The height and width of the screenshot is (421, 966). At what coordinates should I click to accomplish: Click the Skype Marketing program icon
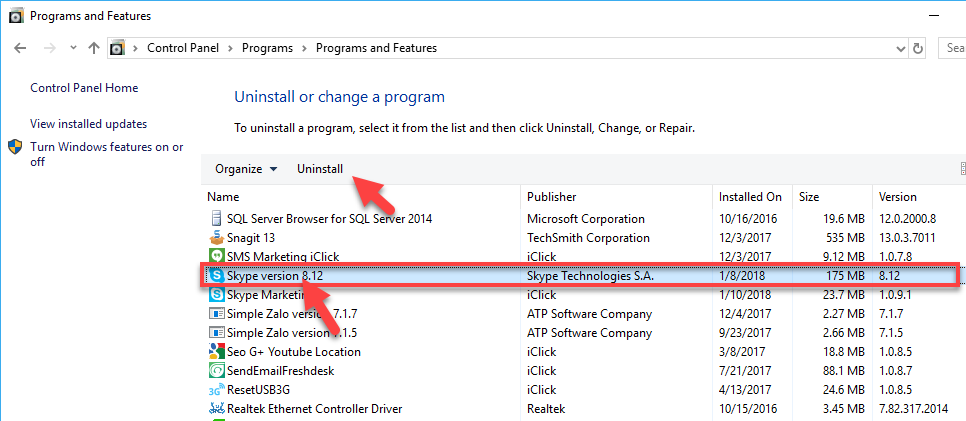point(216,295)
